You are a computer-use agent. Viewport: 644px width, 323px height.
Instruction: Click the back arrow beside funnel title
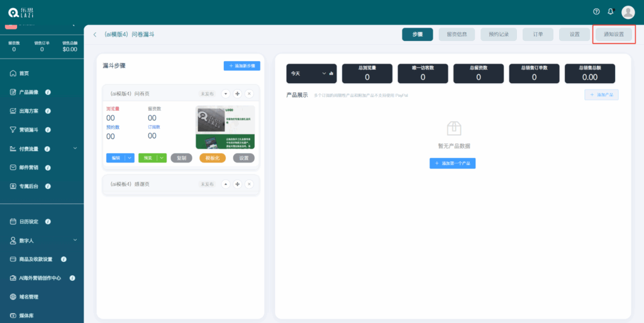[x=95, y=35]
